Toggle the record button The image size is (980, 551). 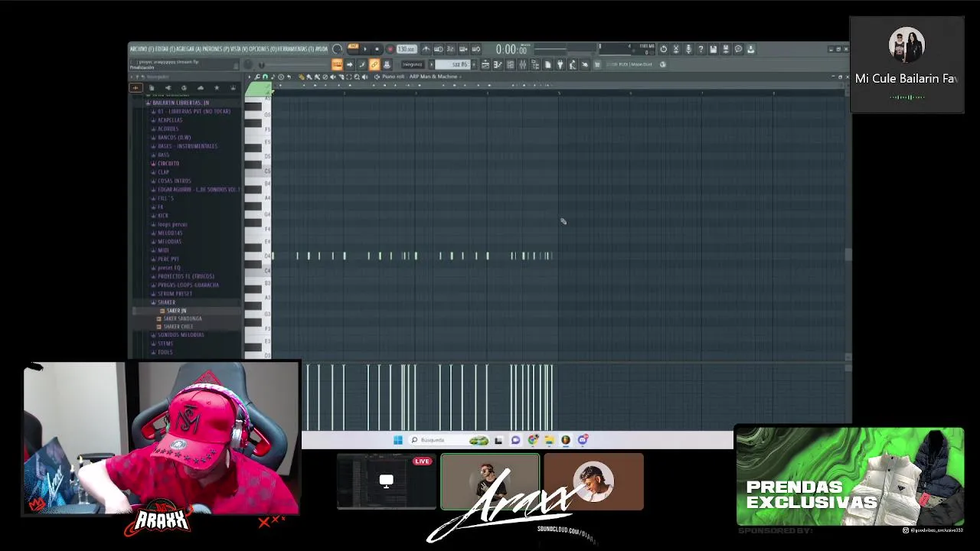[x=390, y=49]
